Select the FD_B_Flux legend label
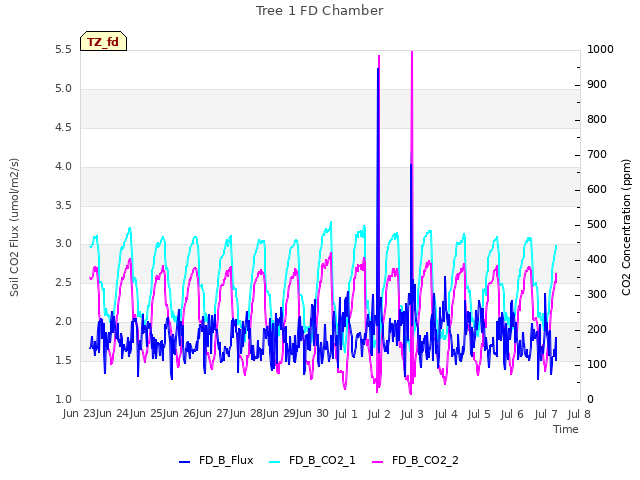This screenshot has height=480, width=640. click(226, 460)
